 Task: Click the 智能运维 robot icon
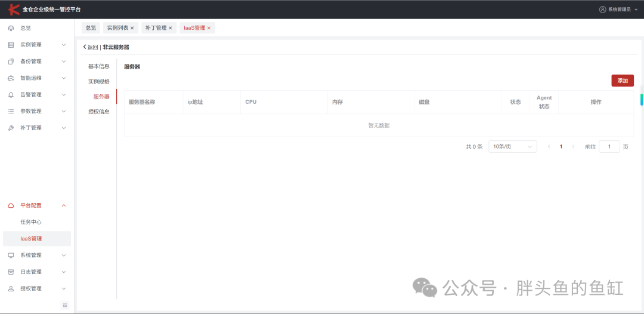pyautogui.click(x=11, y=78)
